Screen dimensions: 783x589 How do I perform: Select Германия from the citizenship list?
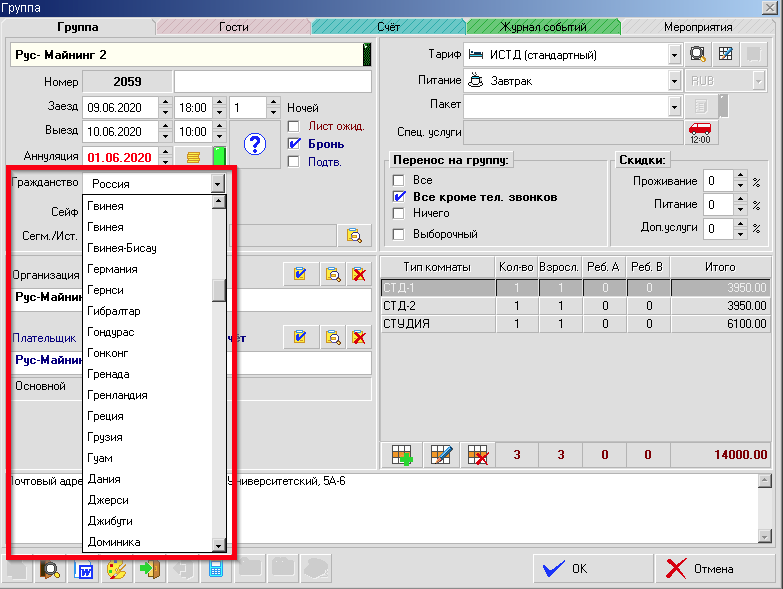[112, 269]
